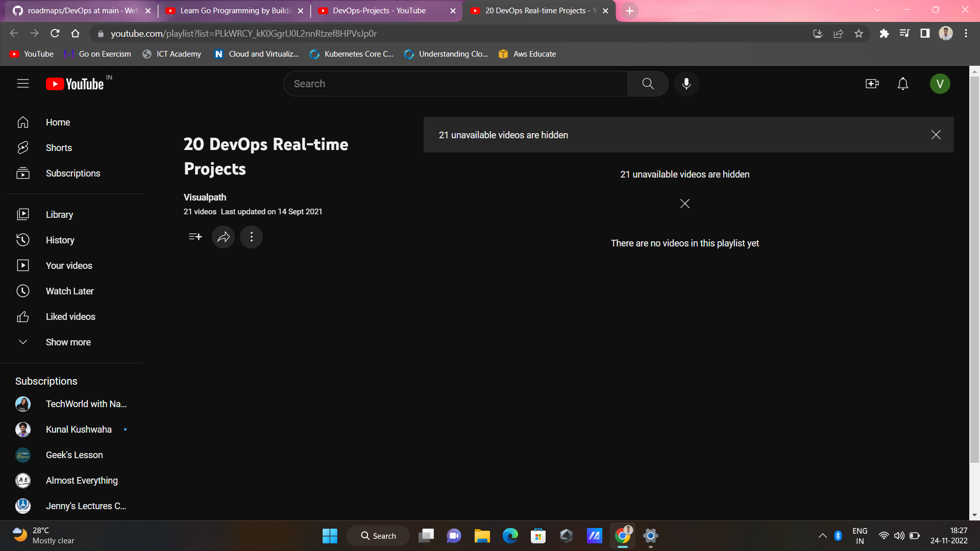Switch to Learn Go Programming tab
Viewport: 980px width, 551px height.
pyautogui.click(x=235, y=11)
